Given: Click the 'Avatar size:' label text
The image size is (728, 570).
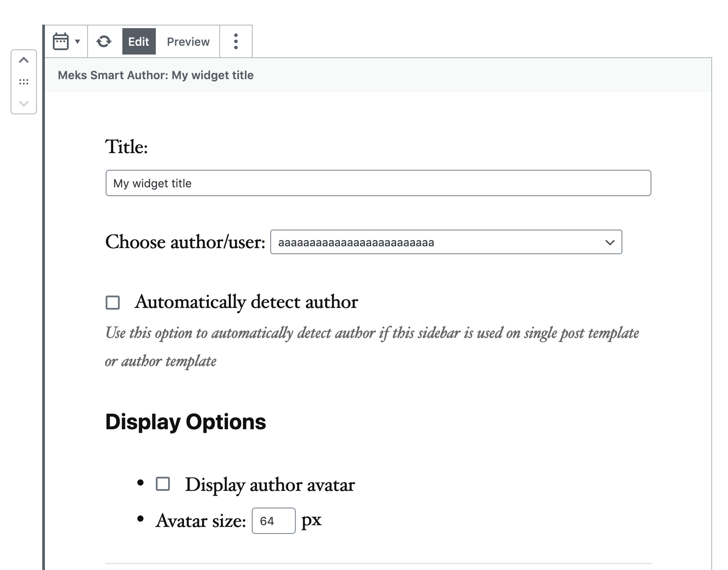Looking at the screenshot, I should 201,521.
